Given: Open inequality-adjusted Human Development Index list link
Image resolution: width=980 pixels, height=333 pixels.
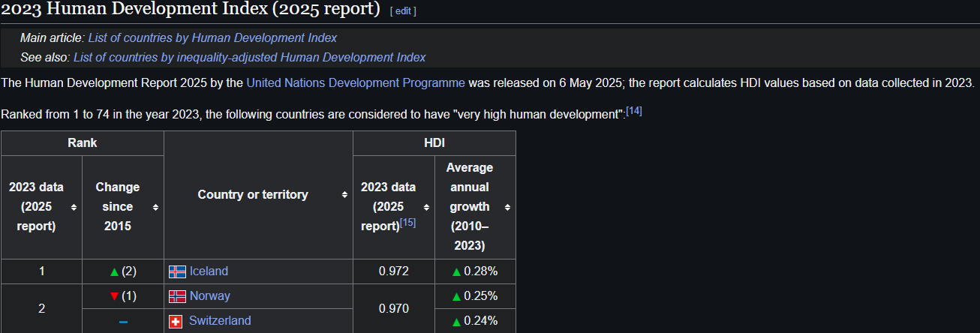Looking at the screenshot, I should [x=249, y=57].
